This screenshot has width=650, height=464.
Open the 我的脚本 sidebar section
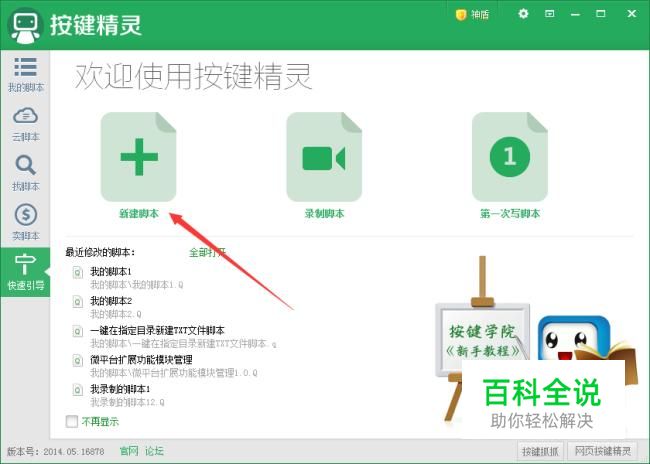[x=25, y=75]
